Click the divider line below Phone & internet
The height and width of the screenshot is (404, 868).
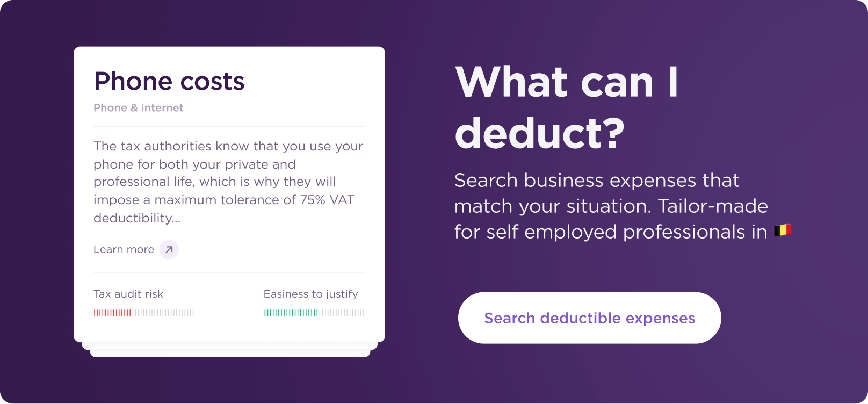click(x=229, y=126)
